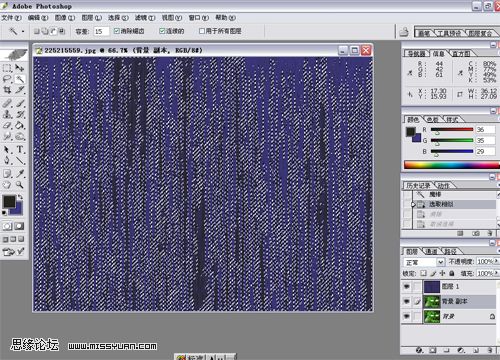
Task: Select the Eyedropper tool
Action: point(20,173)
